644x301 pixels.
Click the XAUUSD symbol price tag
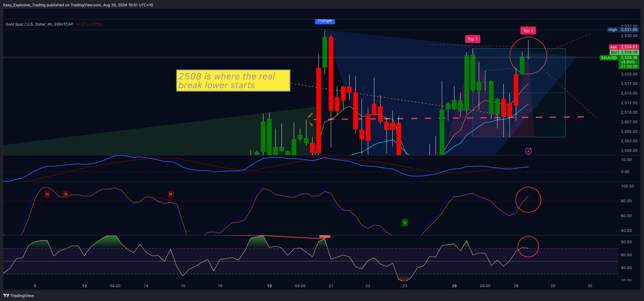click(x=609, y=58)
